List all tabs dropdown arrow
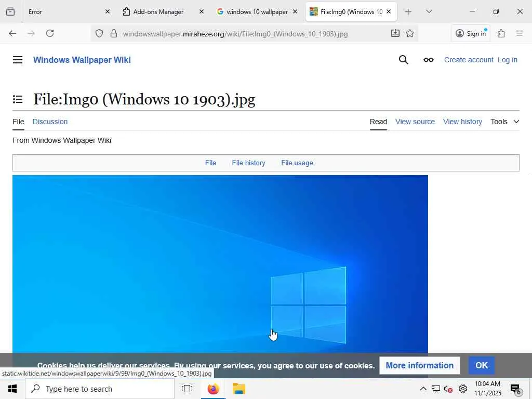The image size is (532, 399). coord(429,12)
